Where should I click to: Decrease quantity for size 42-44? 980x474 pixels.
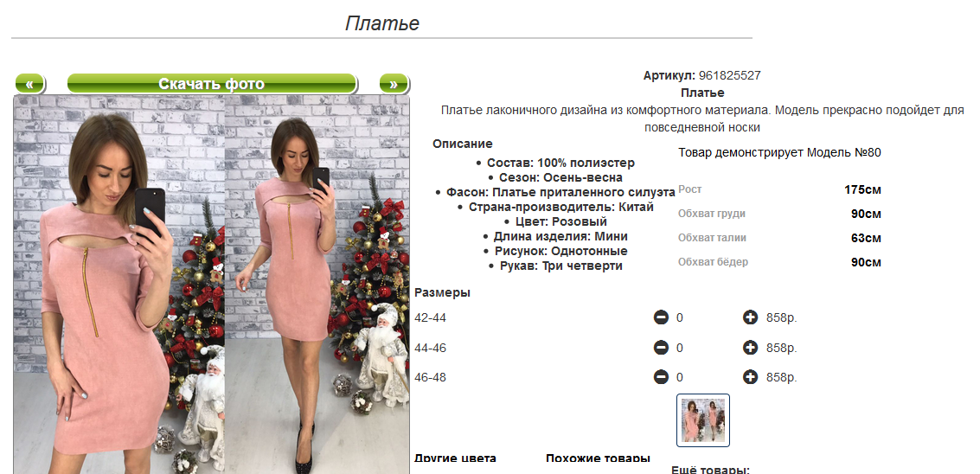661,317
